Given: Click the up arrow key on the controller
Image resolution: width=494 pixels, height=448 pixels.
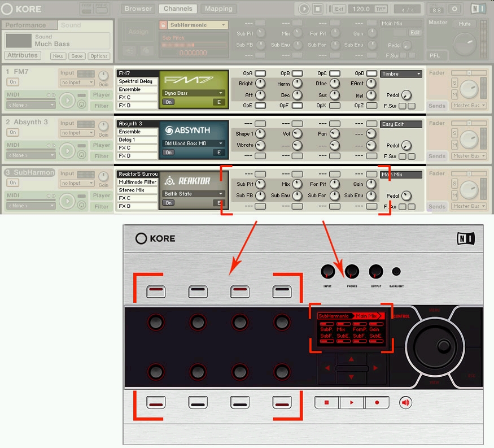Looking at the screenshot, I should click(351, 359).
